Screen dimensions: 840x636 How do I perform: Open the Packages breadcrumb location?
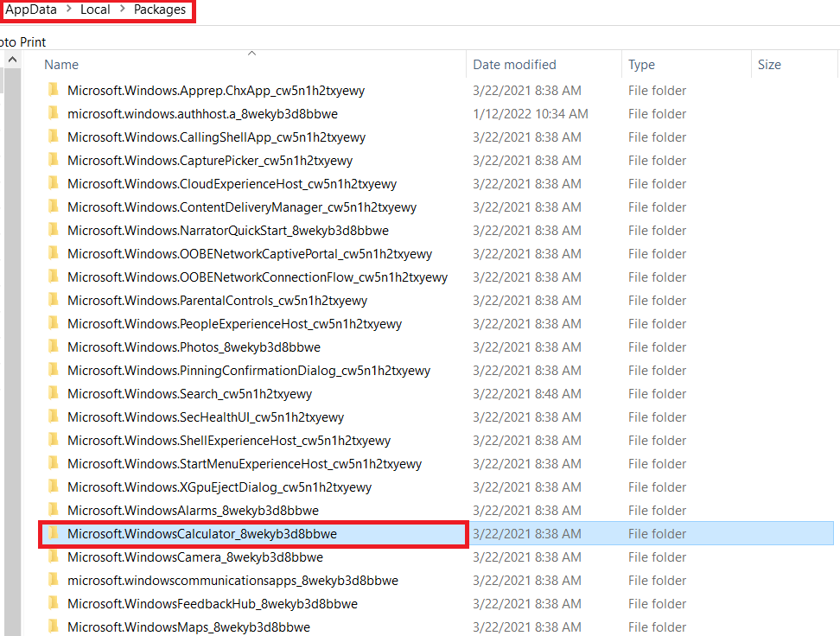pos(159,10)
